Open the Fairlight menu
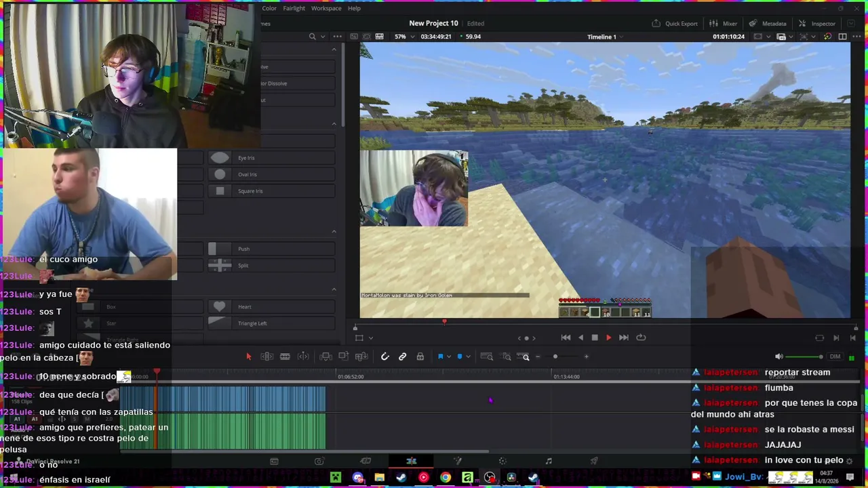Viewport: 868px width, 488px height. click(x=294, y=8)
